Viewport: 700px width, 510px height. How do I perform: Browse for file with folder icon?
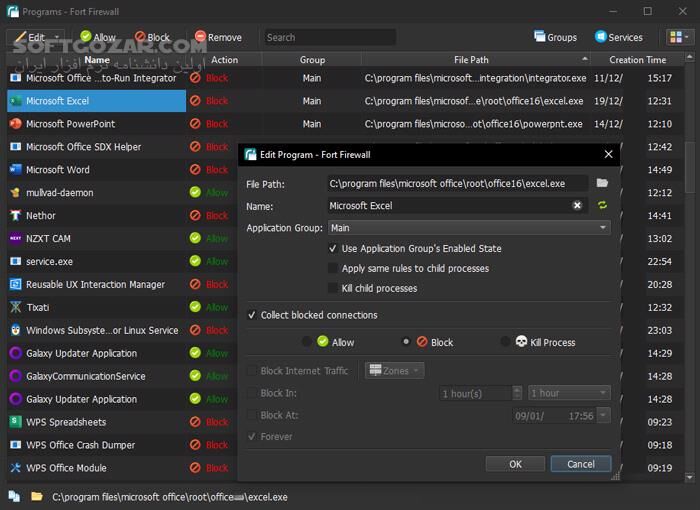tap(602, 183)
